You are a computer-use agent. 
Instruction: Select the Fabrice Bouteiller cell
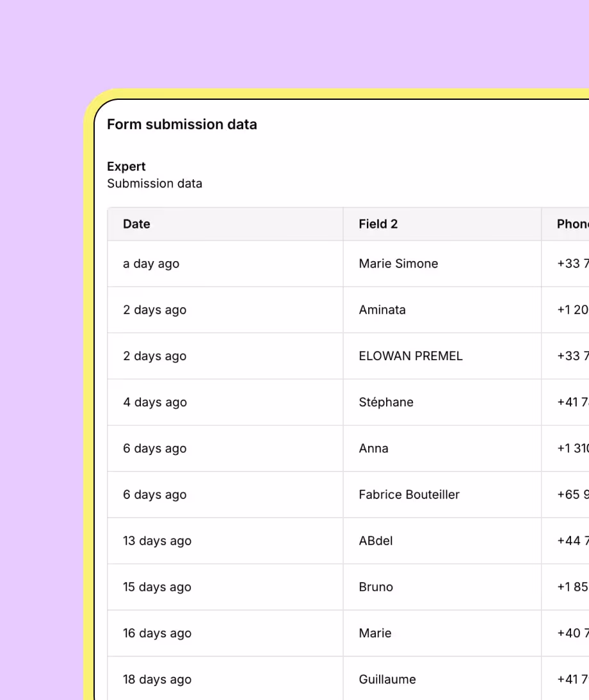click(x=442, y=495)
